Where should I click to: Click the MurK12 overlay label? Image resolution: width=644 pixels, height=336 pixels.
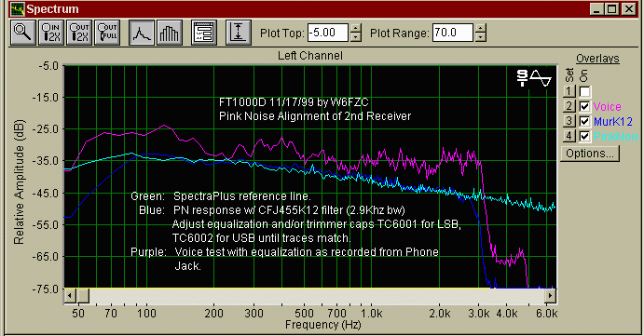click(613, 121)
